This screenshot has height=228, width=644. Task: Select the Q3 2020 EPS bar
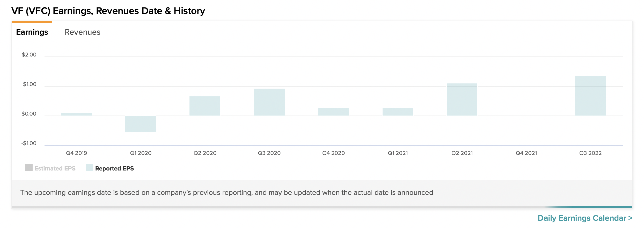pyautogui.click(x=269, y=102)
